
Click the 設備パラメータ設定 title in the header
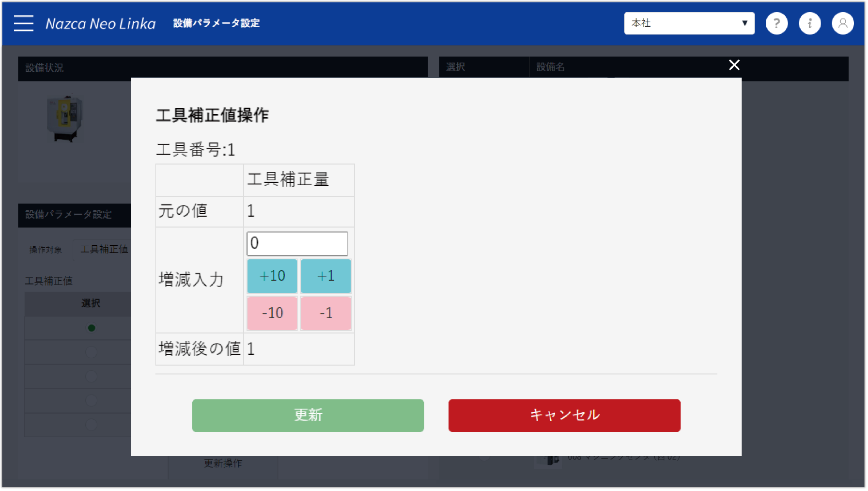216,23
